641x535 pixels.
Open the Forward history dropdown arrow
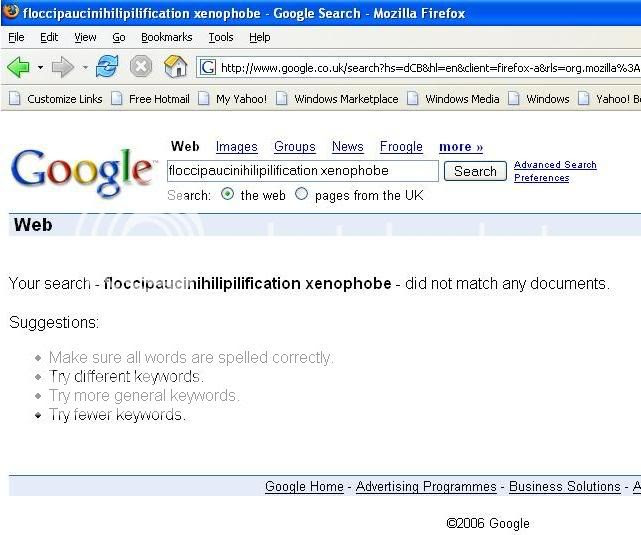click(85, 67)
